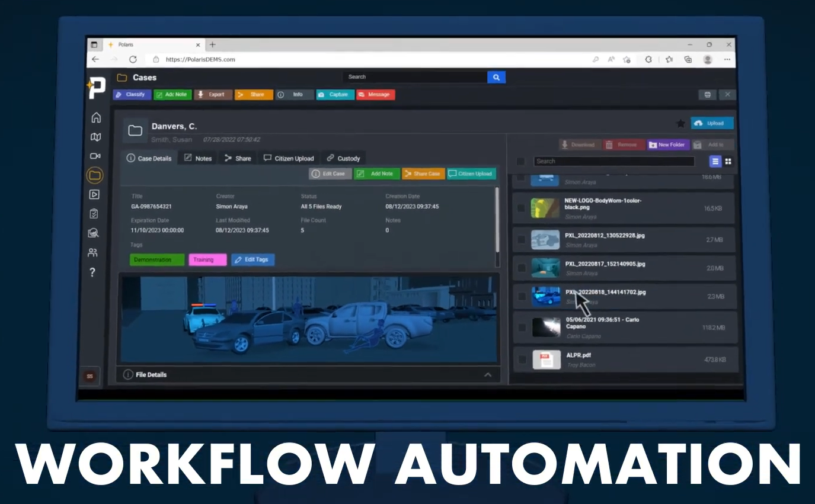Click the print icon button
This screenshot has width=815, height=504.
[707, 95]
